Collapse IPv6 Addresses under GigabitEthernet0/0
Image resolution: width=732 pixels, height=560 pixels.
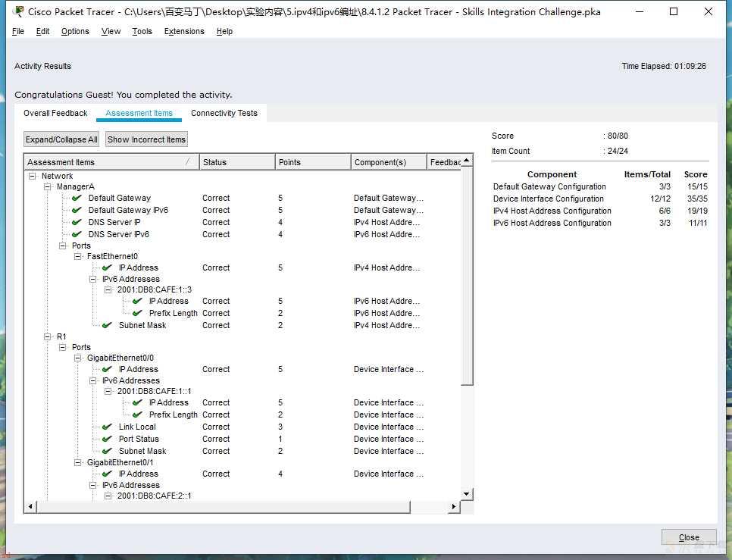click(x=93, y=381)
